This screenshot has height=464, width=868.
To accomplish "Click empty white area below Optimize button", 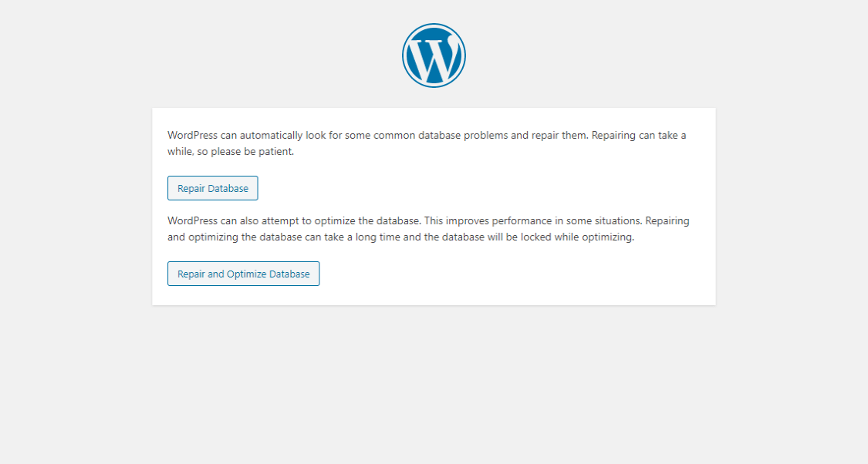I will click(434, 295).
